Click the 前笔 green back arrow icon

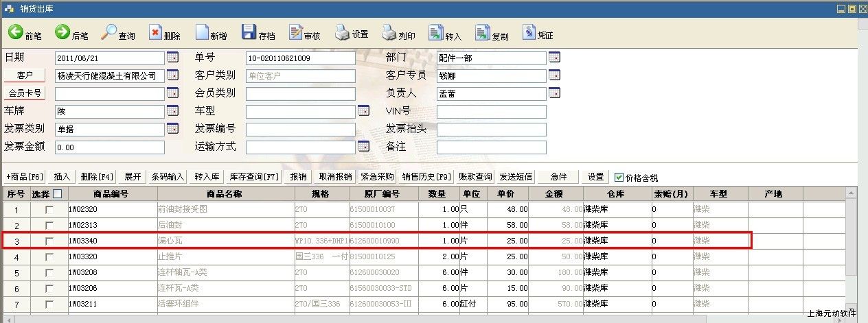[x=15, y=32]
